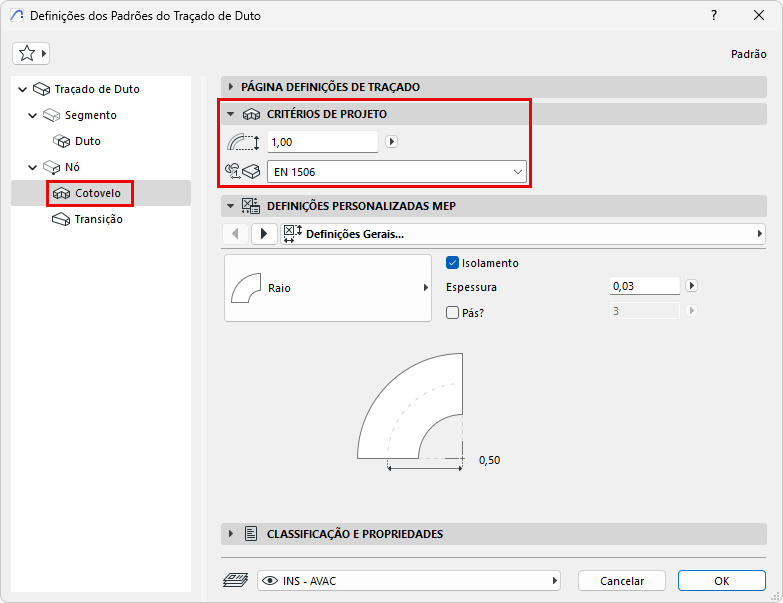Click the next page arrow icon
Image resolution: width=783 pixels, height=603 pixels.
click(263, 234)
